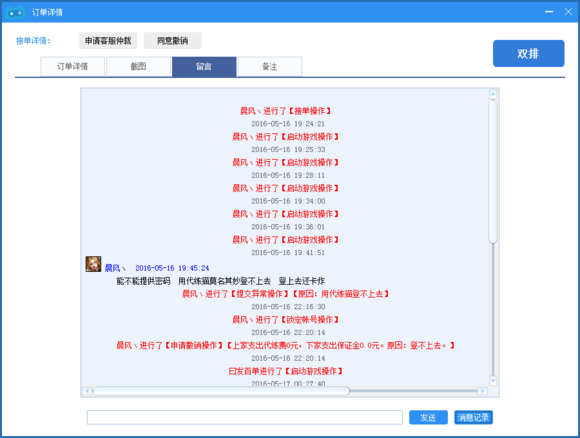Click horizontal scrollbar left arrow
Screen dimensions: 580x438
coord(87,391)
